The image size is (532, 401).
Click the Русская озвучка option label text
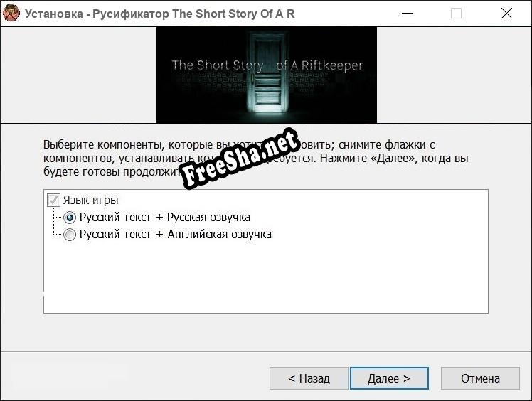(x=164, y=218)
